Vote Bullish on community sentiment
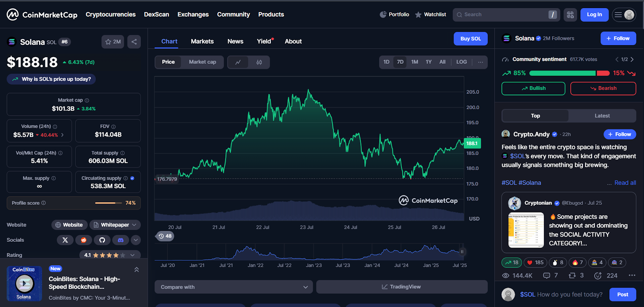This screenshot has width=644, height=307. (x=533, y=89)
